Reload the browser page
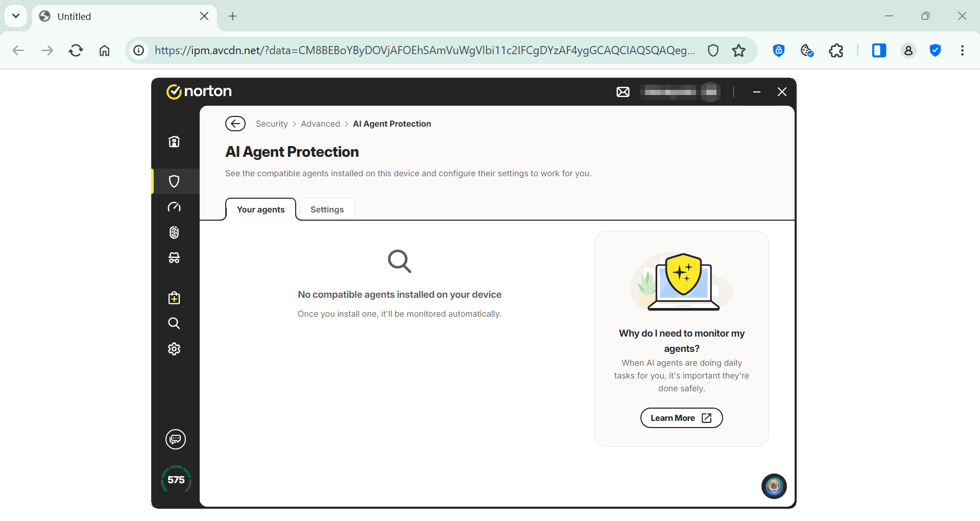 point(76,50)
